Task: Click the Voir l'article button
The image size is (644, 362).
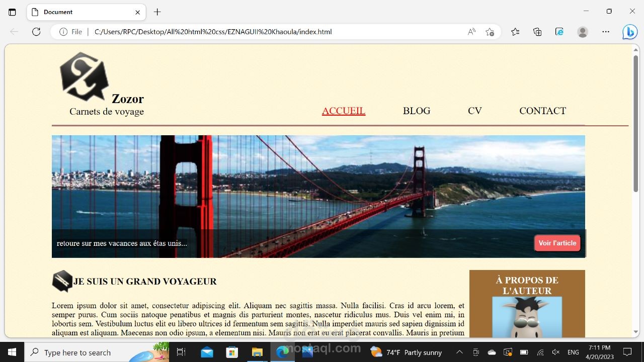Action: [x=557, y=243]
